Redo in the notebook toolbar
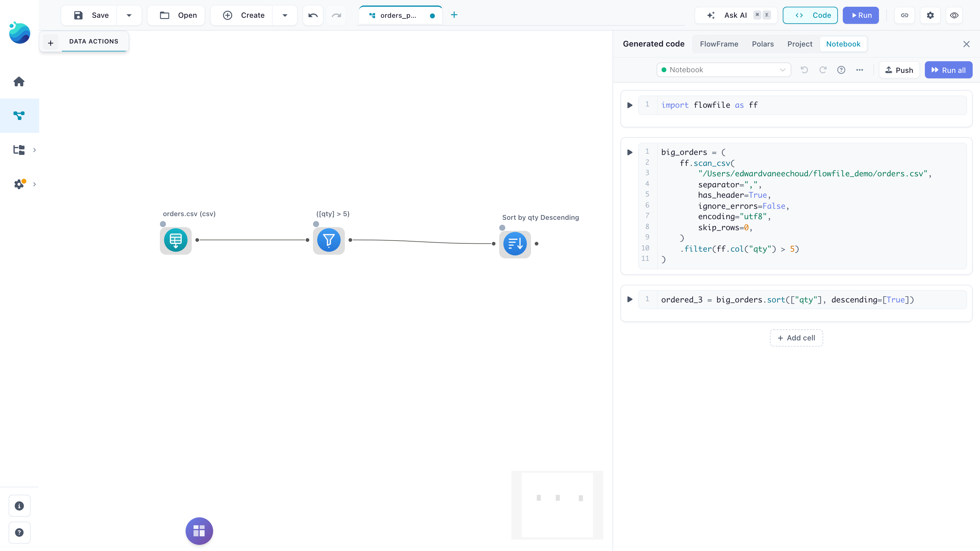This screenshot has height=551, width=980. (823, 70)
